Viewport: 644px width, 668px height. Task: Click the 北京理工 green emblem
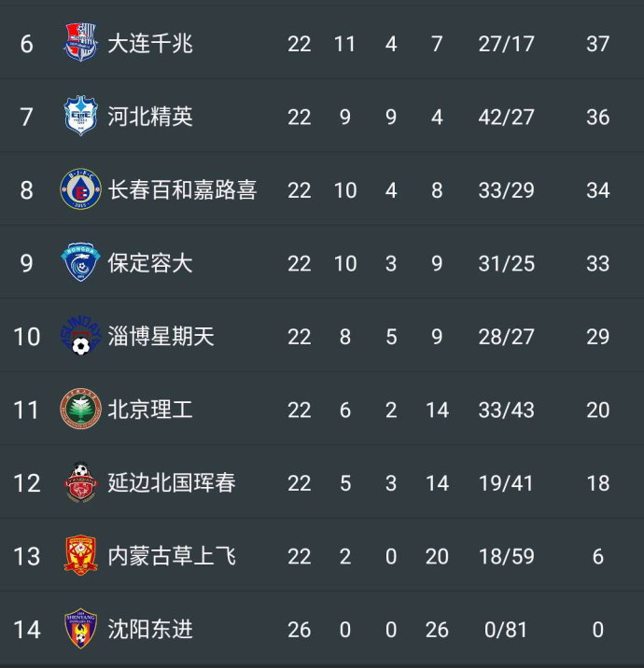[80, 410]
